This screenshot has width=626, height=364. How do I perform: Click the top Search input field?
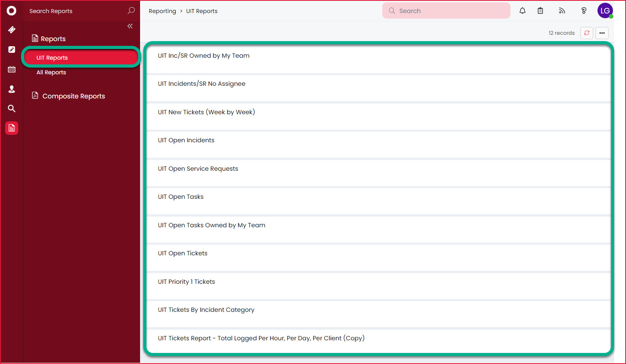(446, 11)
